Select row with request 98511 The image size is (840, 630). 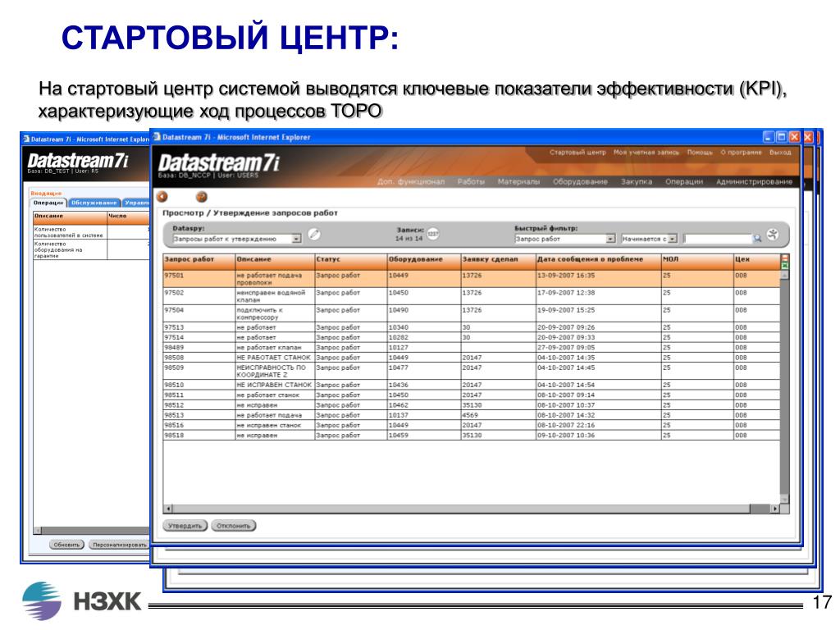point(472,395)
